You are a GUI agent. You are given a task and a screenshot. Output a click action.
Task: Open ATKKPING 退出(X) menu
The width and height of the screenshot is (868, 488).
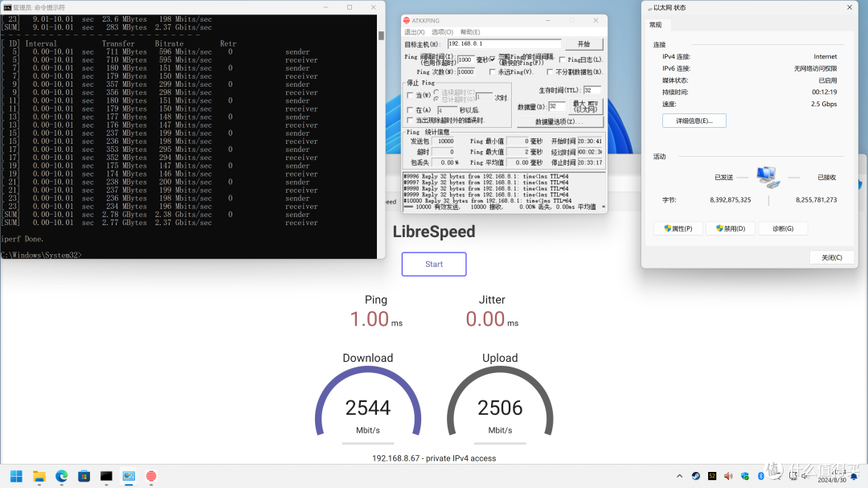(x=415, y=32)
